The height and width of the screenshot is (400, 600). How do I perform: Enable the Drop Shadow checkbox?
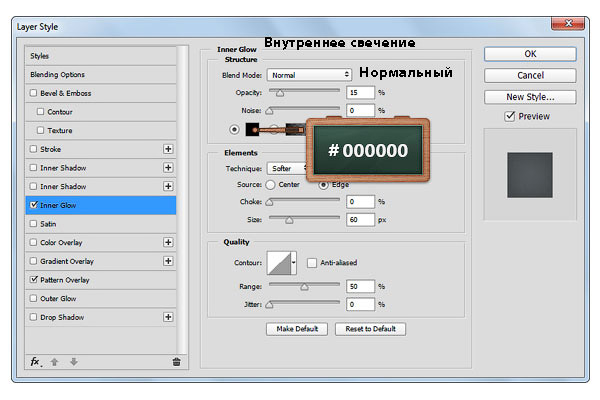pyautogui.click(x=34, y=317)
